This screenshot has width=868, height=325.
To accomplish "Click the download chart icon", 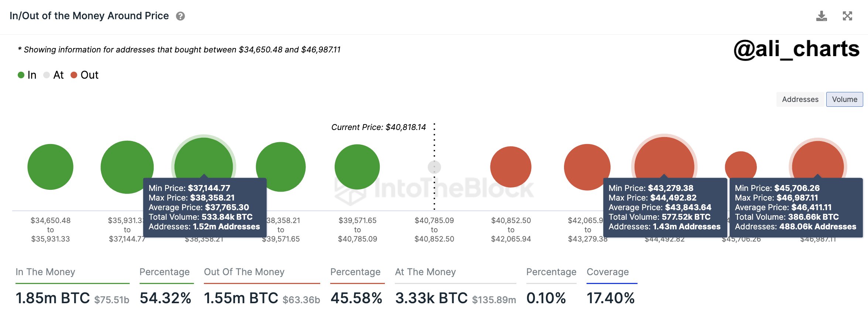I will point(821,16).
